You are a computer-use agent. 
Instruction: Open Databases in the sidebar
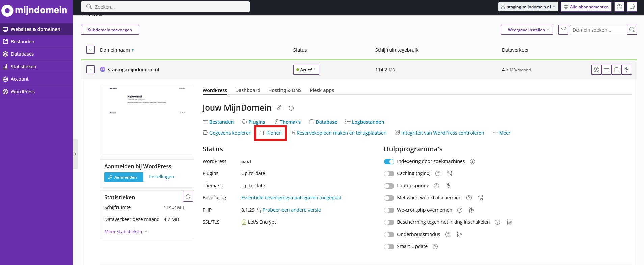tap(22, 54)
